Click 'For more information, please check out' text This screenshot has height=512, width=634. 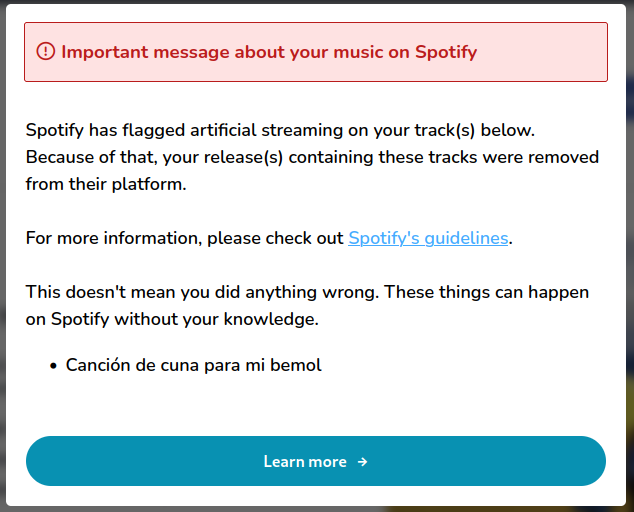[184, 238]
